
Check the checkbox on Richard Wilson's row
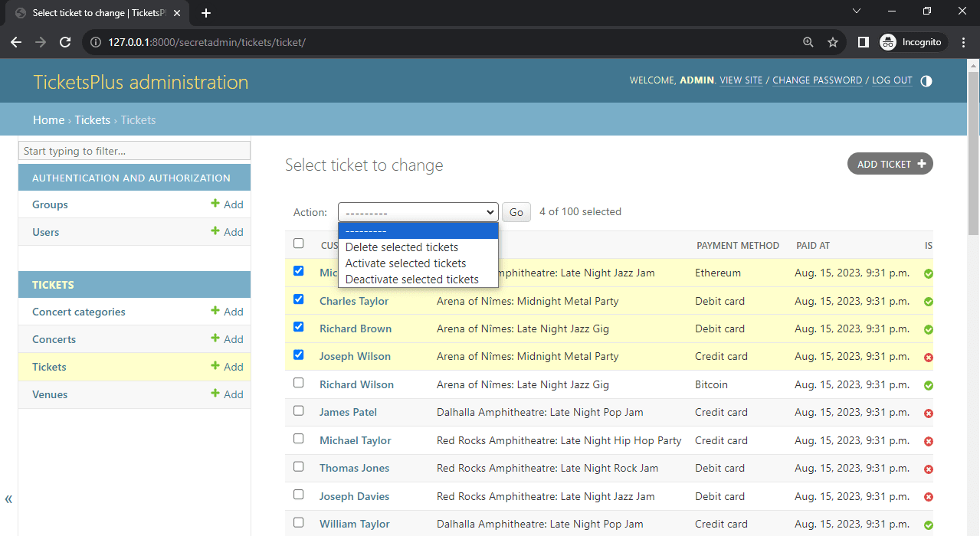tap(298, 381)
